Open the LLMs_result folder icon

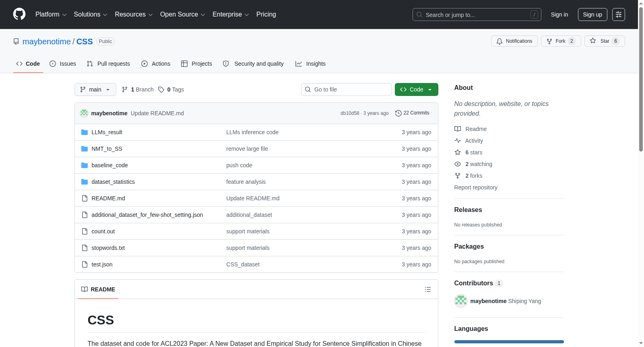[x=85, y=132]
